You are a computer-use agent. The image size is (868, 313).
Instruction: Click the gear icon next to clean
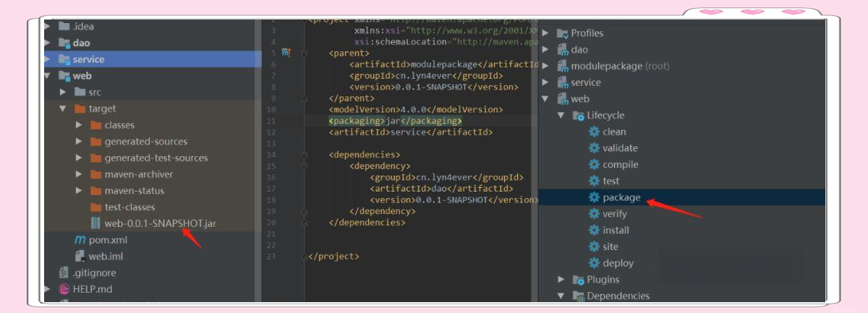click(594, 132)
